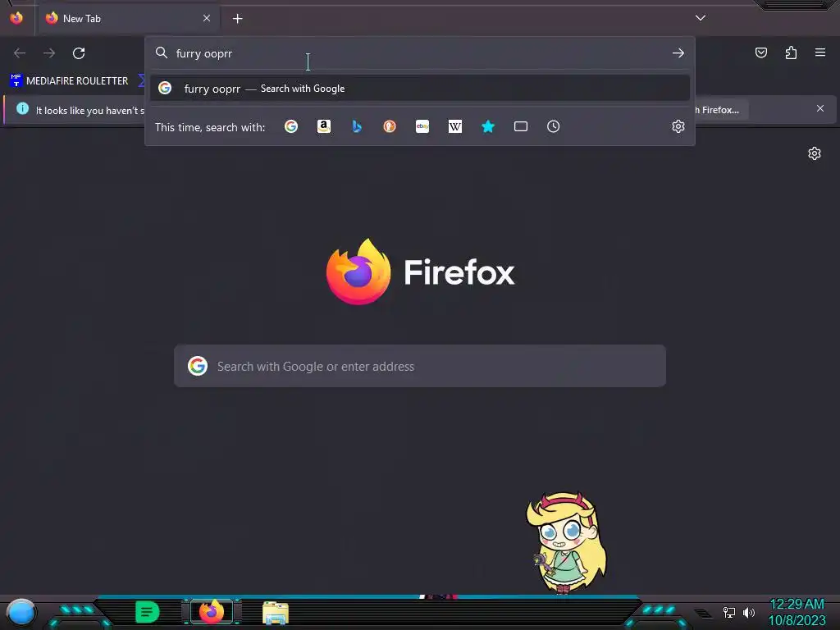The image size is (840, 630).
Task: Dismiss the notification bar
Action: tap(820, 109)
